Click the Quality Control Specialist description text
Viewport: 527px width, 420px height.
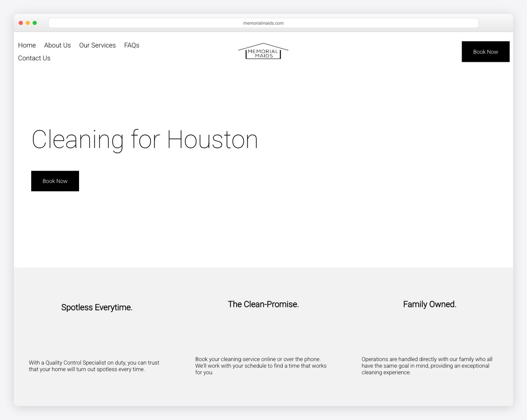[x=94, y=366]
